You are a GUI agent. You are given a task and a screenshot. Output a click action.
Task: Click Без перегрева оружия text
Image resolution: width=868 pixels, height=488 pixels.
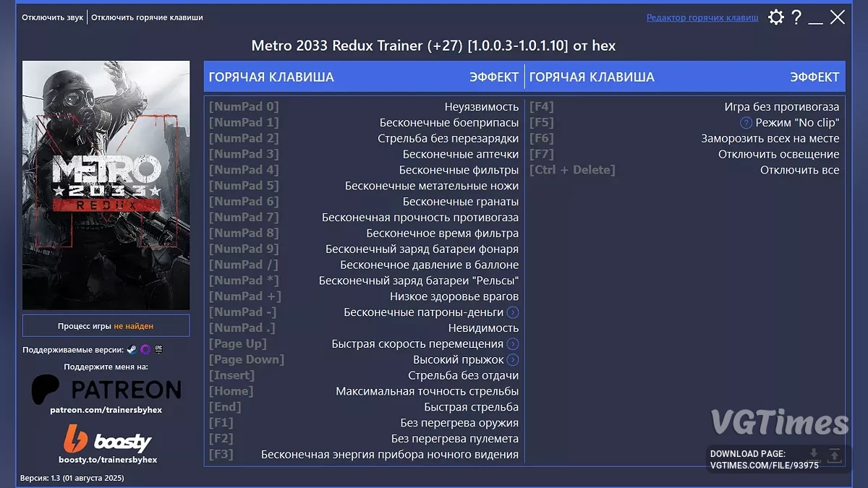tap(459, 423)
